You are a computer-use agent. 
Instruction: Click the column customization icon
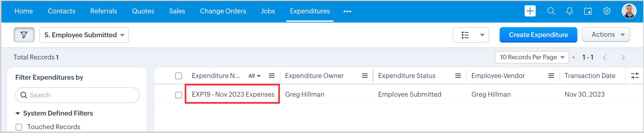(x=635, y=76)
